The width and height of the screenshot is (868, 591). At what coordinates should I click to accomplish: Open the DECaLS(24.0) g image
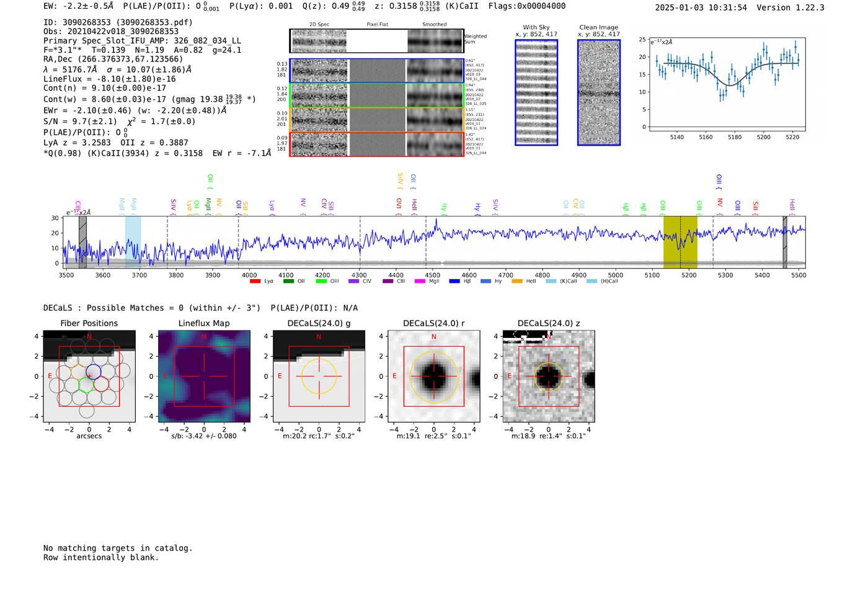[319, 376]
